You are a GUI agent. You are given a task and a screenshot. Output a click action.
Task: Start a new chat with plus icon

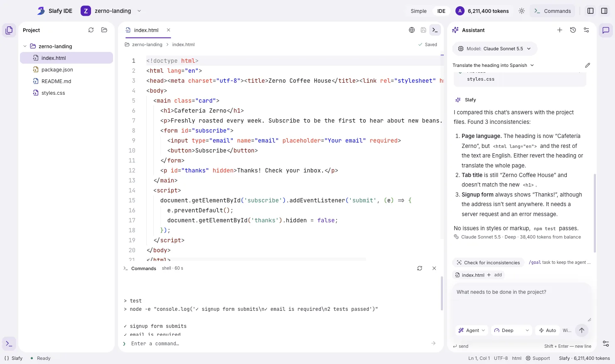click(560, 30)
